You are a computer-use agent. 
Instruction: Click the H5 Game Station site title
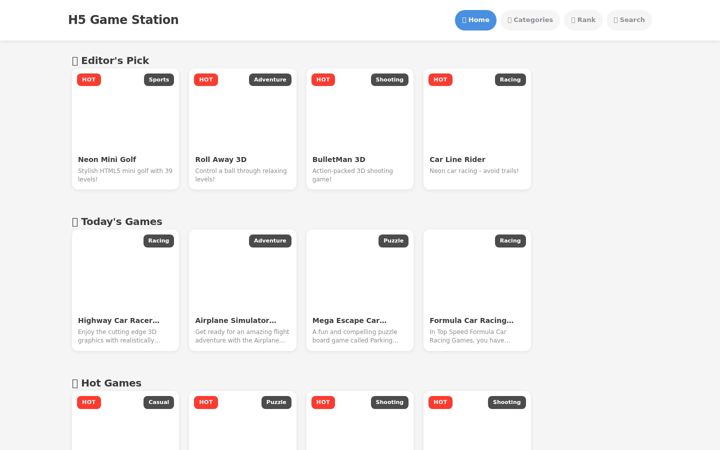[x=123, y=20]
